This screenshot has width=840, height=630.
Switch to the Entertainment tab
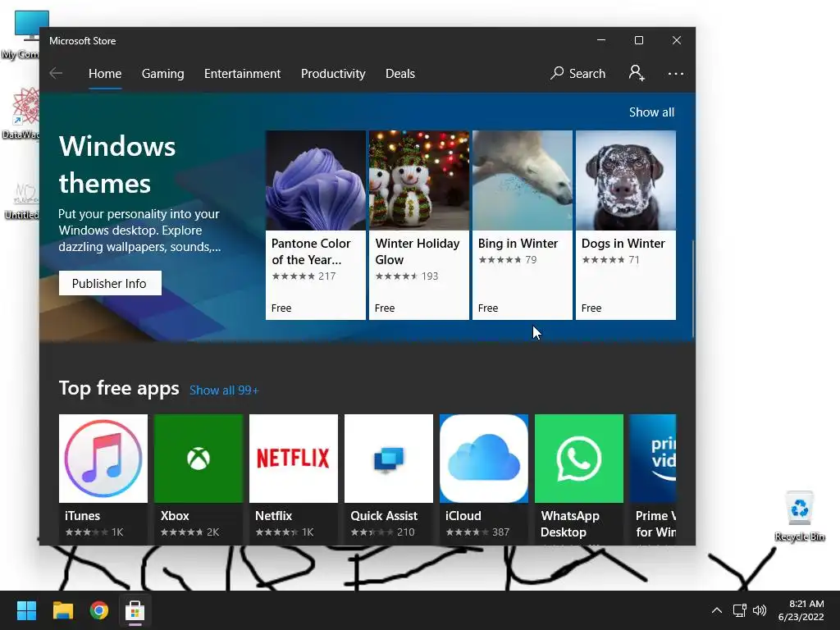point(242,73)
